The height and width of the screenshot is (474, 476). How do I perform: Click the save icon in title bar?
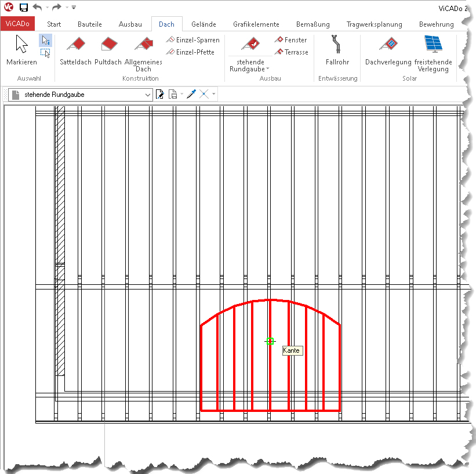(x=24, y=8)
